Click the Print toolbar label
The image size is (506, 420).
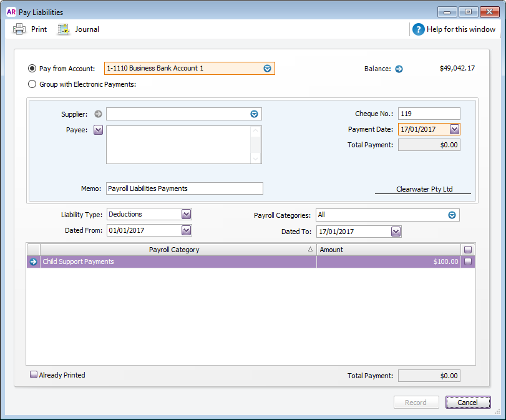(39, 29)
